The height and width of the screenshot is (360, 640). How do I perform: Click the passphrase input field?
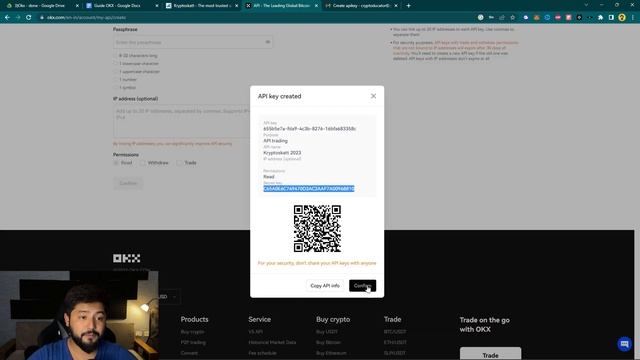[x=193, y=42]
